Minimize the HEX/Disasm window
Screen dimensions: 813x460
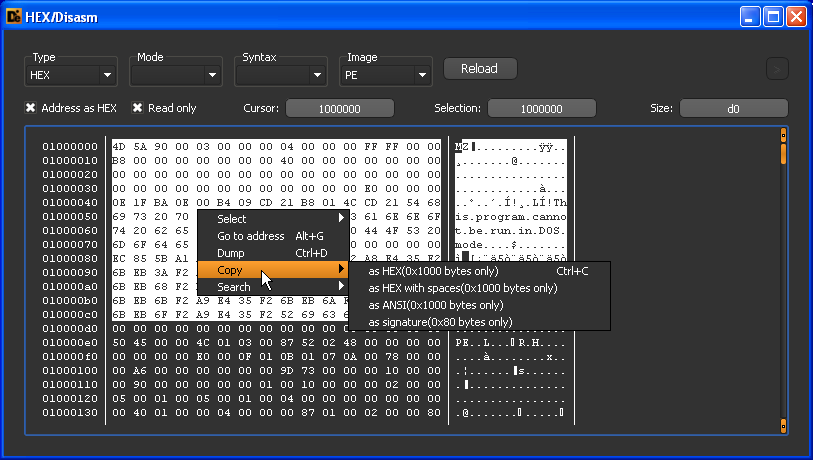click(x=751, y=16)
